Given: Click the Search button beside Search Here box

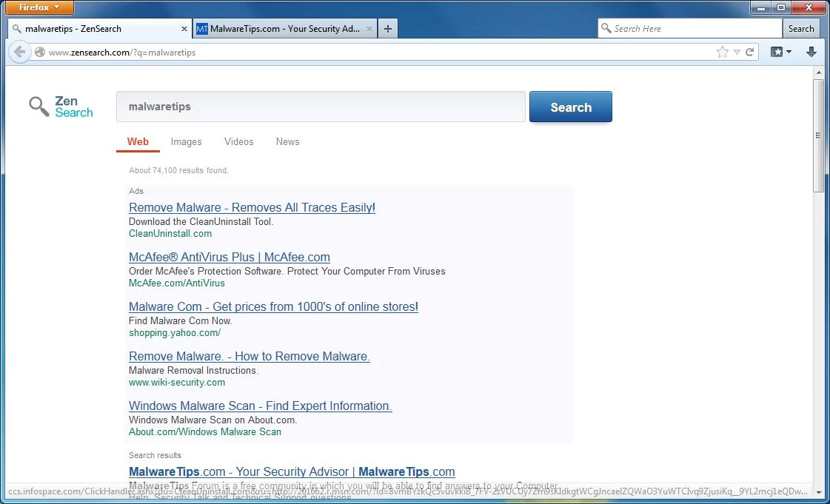Looking at the screenshot, I should 800,29.
